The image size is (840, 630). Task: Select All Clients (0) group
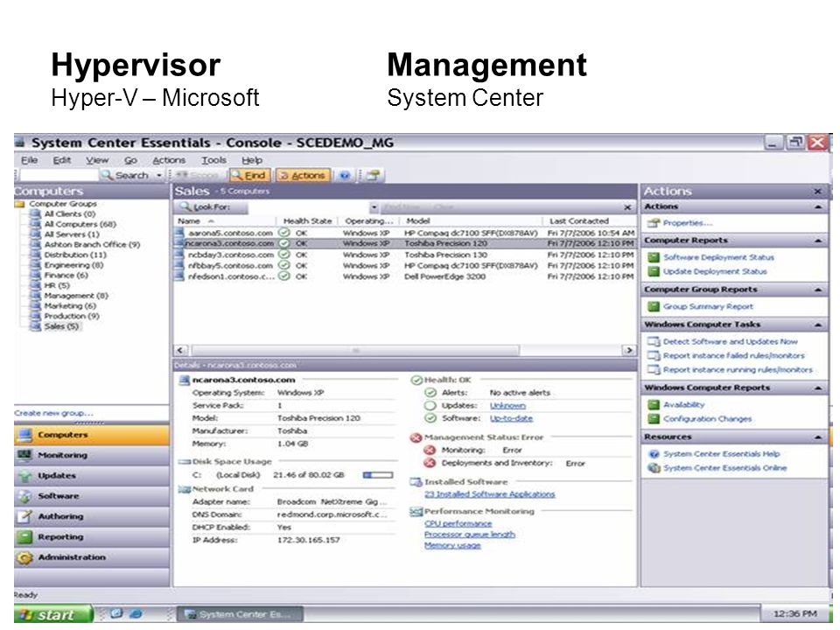pos(70,213)
